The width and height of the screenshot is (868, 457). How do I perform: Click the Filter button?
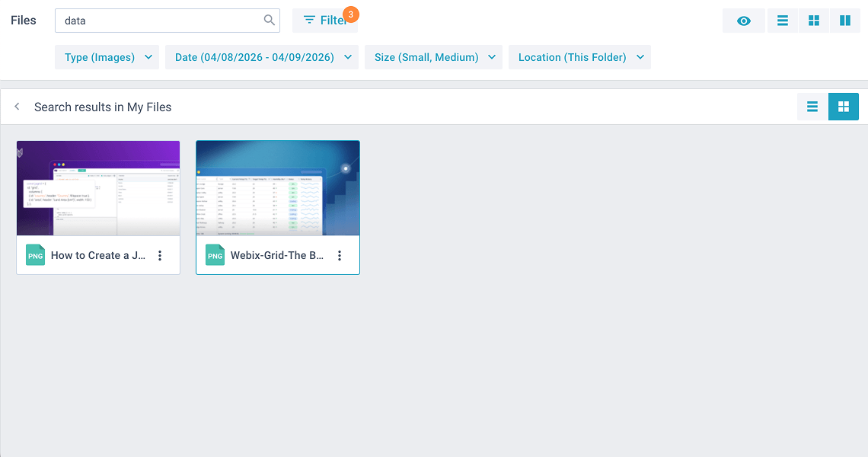pos(325,21)
